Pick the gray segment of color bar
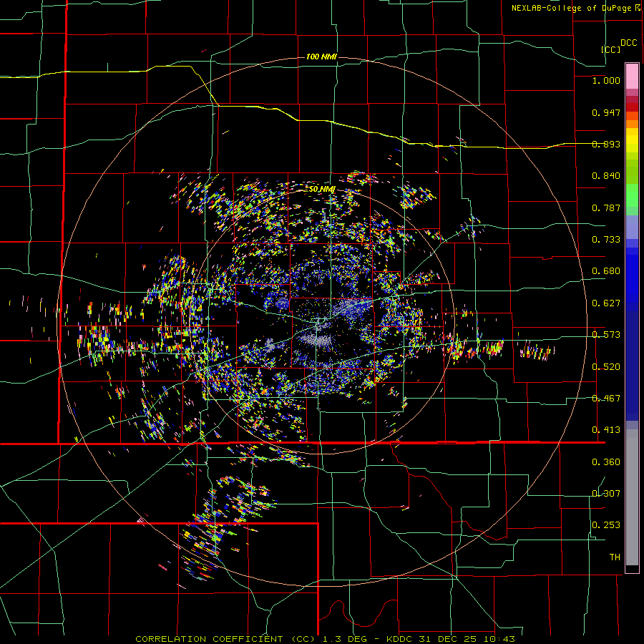 coord(632,497)
